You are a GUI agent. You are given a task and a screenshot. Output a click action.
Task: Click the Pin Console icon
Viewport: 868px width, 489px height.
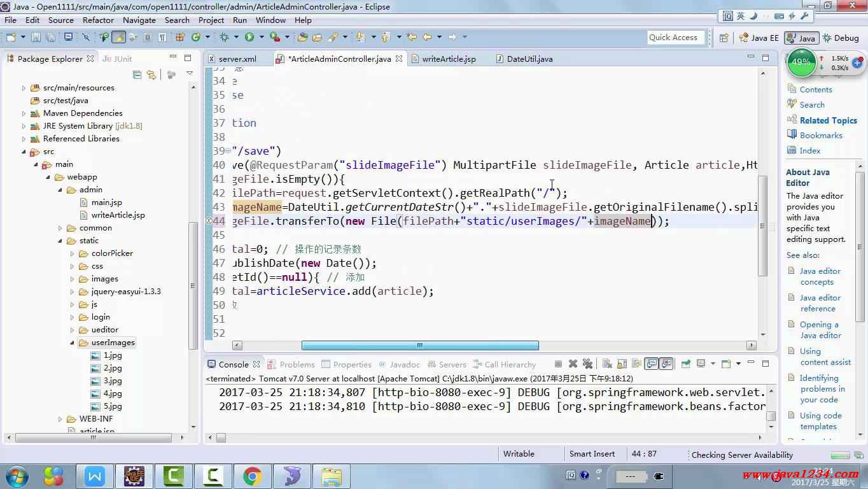[685, 364]
